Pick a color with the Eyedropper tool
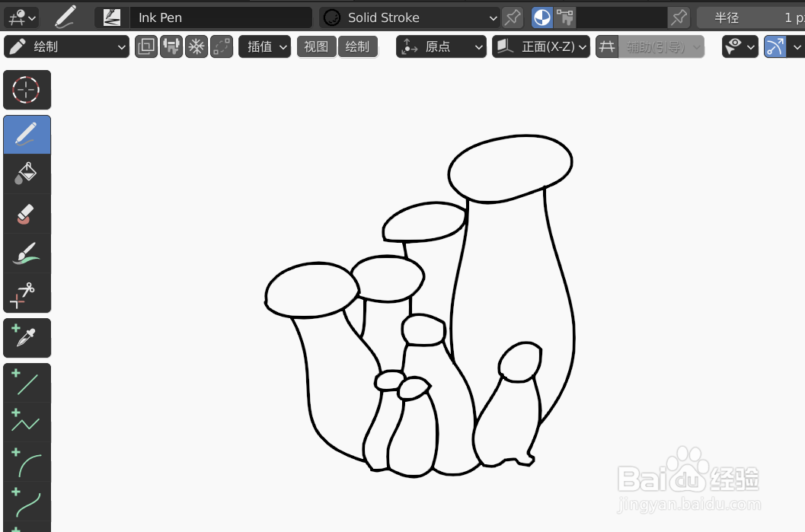805x532 pixels. point(27,338)
